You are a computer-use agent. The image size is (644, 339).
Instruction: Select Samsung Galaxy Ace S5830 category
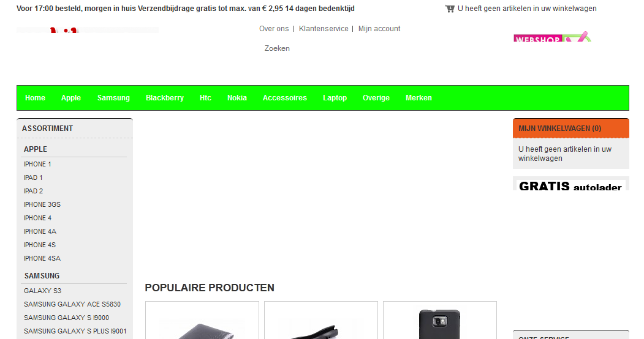pos(72,305)
